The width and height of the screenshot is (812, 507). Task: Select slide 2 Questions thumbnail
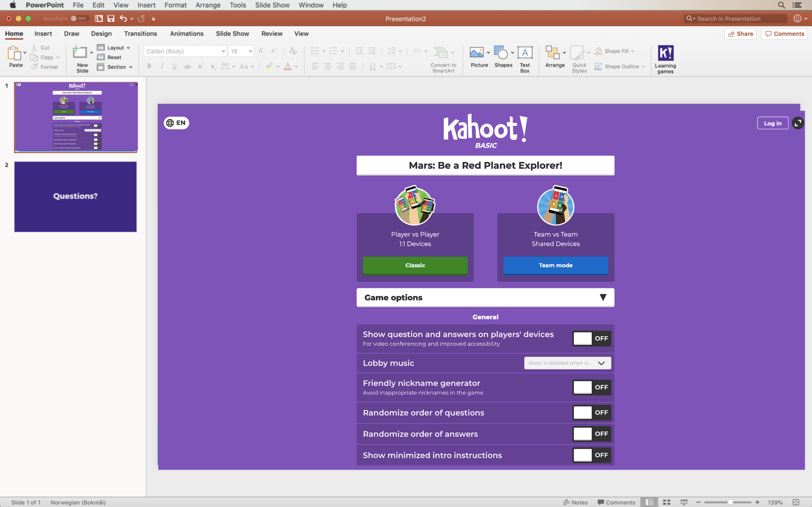tap(75, 196)
